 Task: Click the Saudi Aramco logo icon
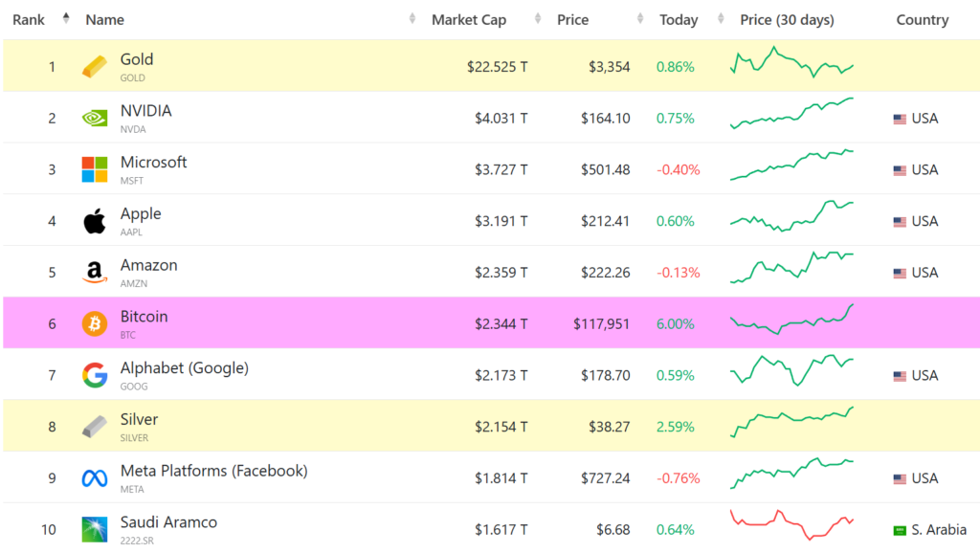tap(95, 529)
